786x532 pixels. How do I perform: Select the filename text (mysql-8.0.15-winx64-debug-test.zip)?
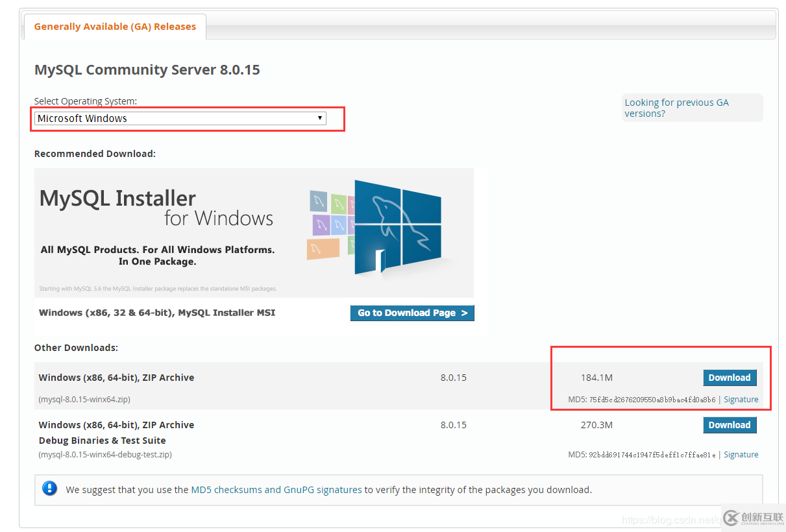click(x=105, y=455)
